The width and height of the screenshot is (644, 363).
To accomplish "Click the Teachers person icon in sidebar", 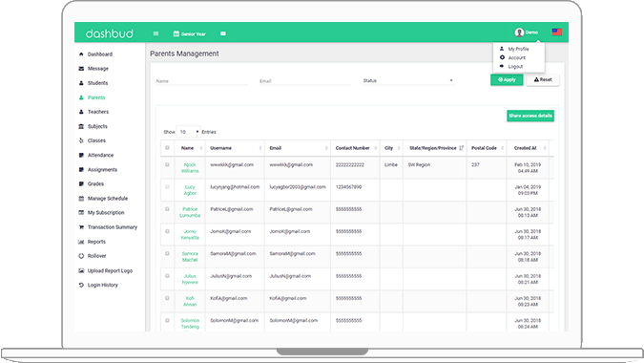I will pyautogui.click(x=81, y=112).
